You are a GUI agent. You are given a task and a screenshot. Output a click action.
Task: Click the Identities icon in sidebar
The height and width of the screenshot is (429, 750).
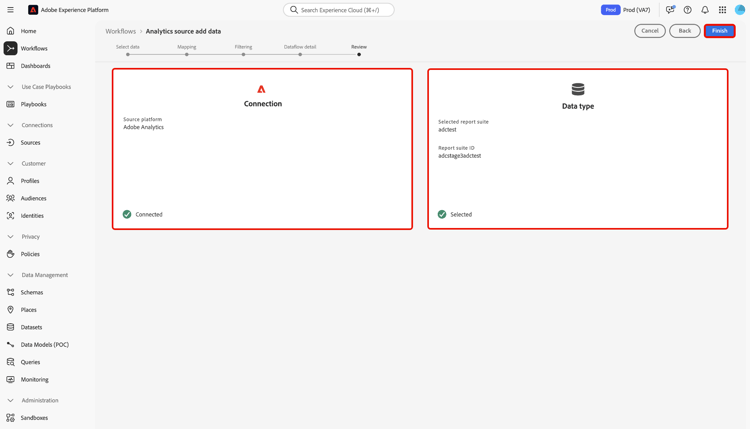point(11,216)
